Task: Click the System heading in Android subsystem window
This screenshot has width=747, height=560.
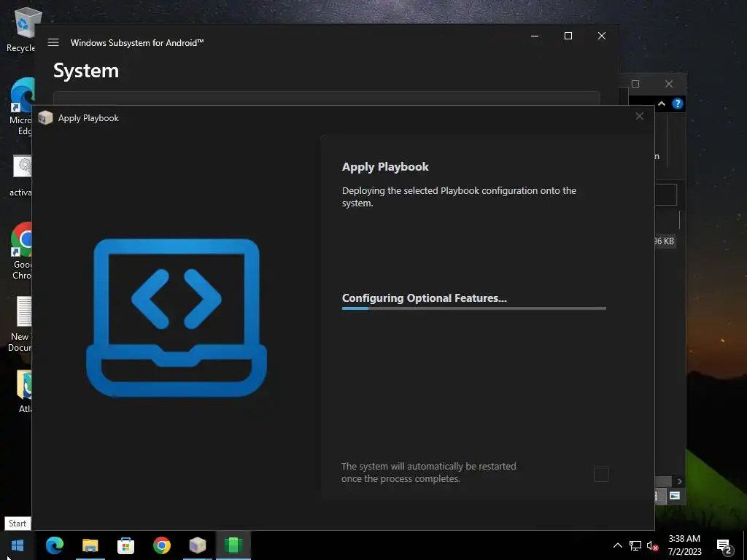Action: point(86,71)
